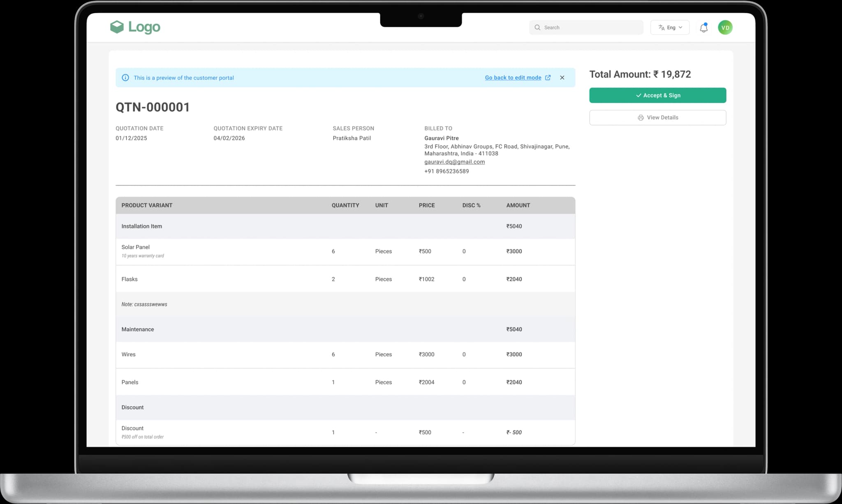Image resolution: width=842 pixels, height=504 pixels.
Task: Click the printer icon in View Details
Action: pos(641,117)
